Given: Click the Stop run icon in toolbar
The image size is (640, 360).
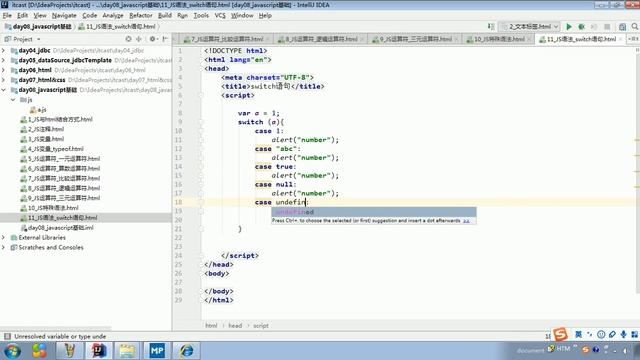Looking at the screenshot, I should [607, 27].
